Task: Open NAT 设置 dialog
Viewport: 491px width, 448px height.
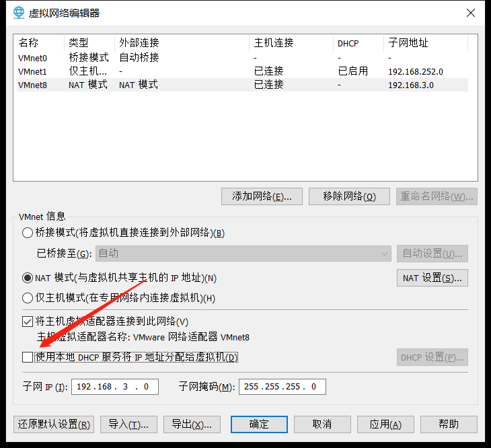Action: [x=432, y=278]
